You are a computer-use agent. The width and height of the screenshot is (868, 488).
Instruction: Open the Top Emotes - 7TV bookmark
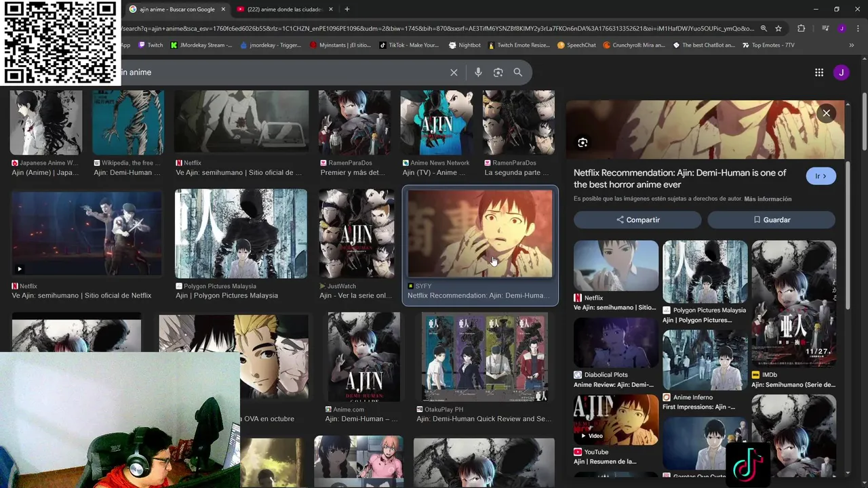click(x=768, y=45)
